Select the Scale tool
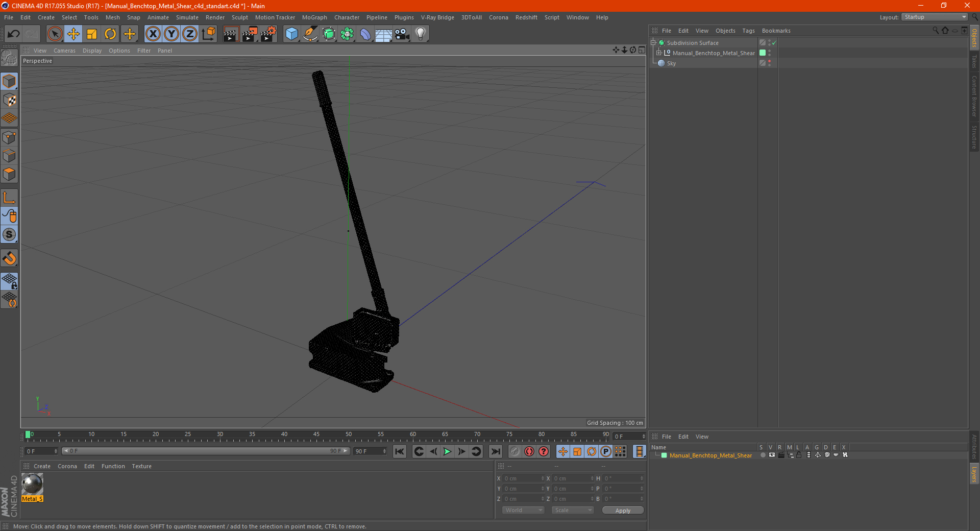 [92, 34]
